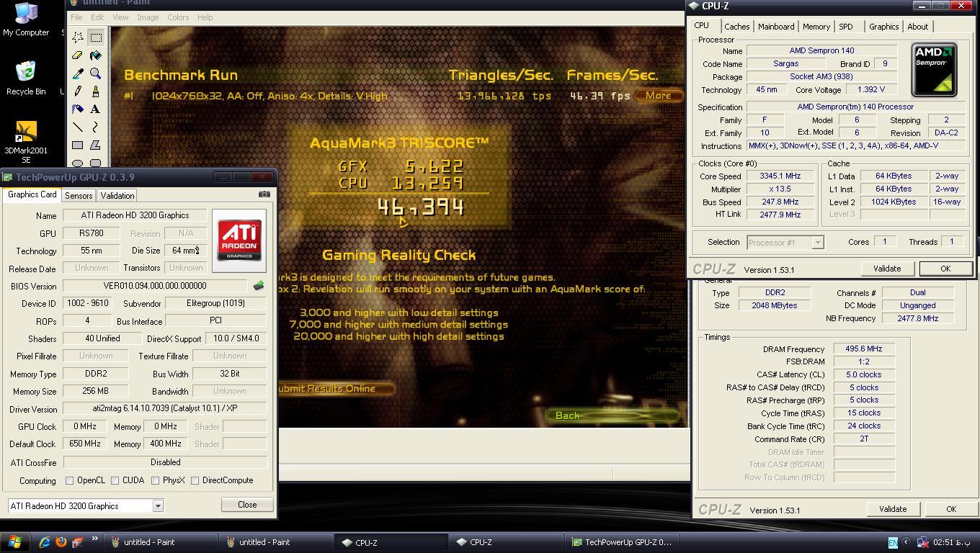The height and width of the screenshot is (553, 980).
Task: Select the Brush tool in Paint
Action: pyautogui.click(x=96, y=91)
